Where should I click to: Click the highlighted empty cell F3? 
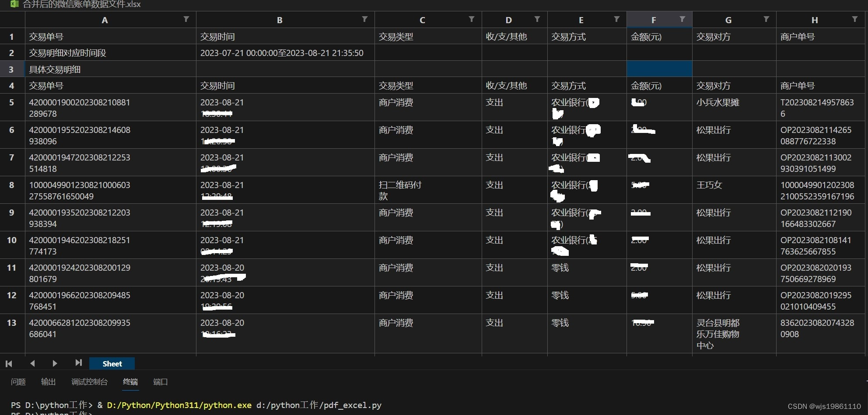tap(659, 69)
